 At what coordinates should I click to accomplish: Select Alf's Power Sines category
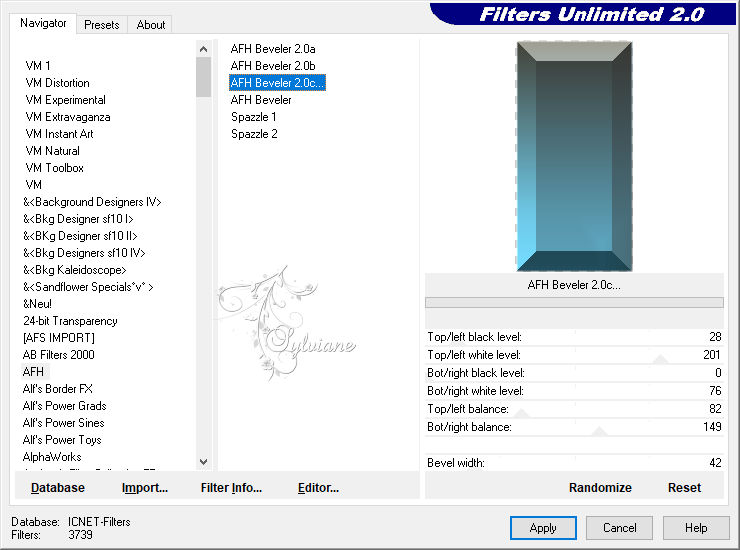[63, 423]
